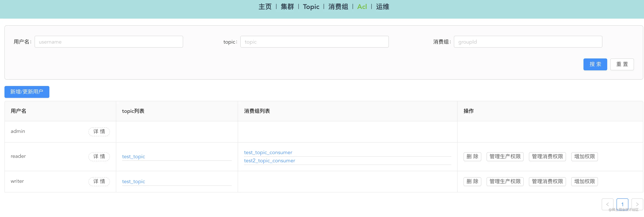Click 删除 for the reader user
The width and height of the screenshot is (644, 217).
(472, 157)
